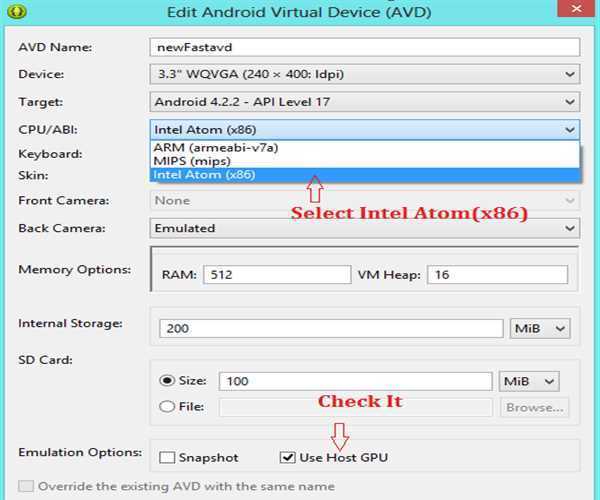Select the SD Card Size radio button
The height and width of the screenshot is (500, 600).
(167, 381)
